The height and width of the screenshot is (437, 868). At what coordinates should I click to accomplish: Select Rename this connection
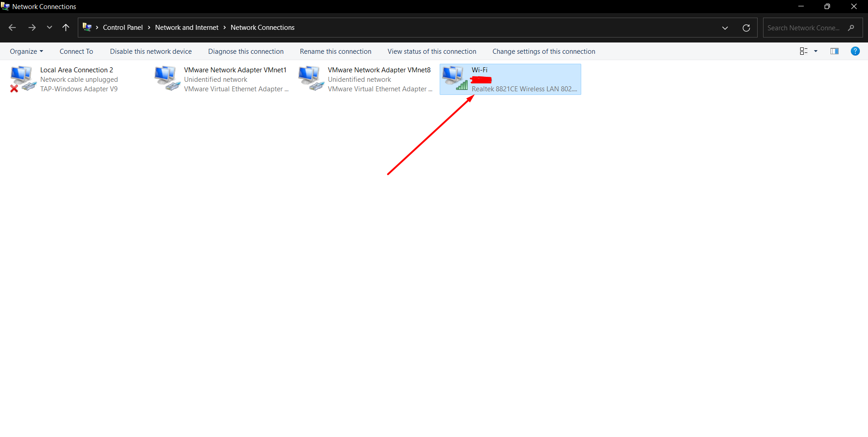(x=336, y=52)
